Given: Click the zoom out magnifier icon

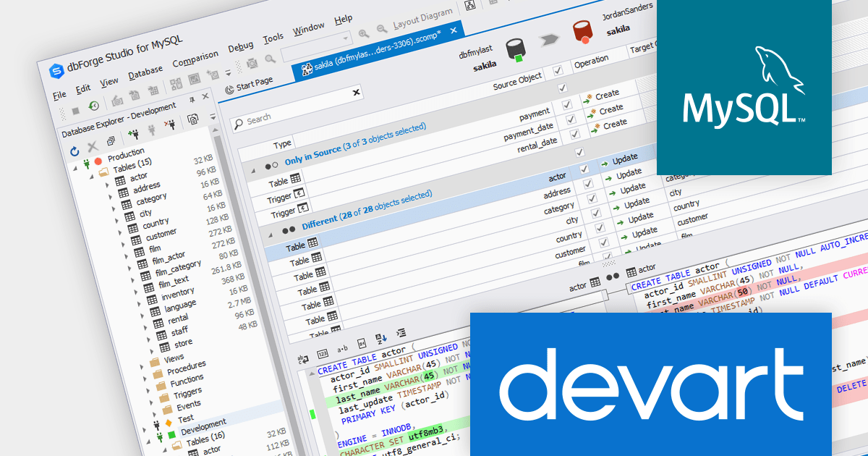Looking at the screenshot, I should [x=381, y=29].
